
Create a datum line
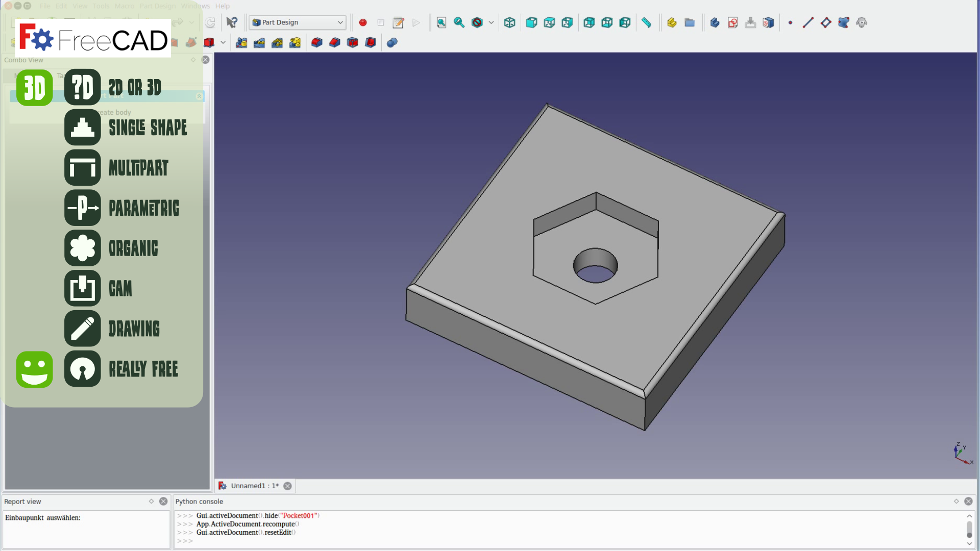(808, 22)
